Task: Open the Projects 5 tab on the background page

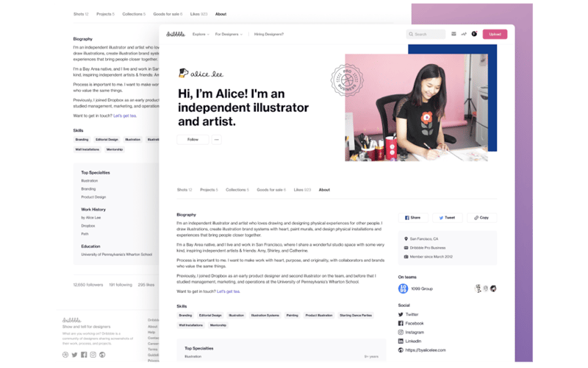Action: pos(105,14)
